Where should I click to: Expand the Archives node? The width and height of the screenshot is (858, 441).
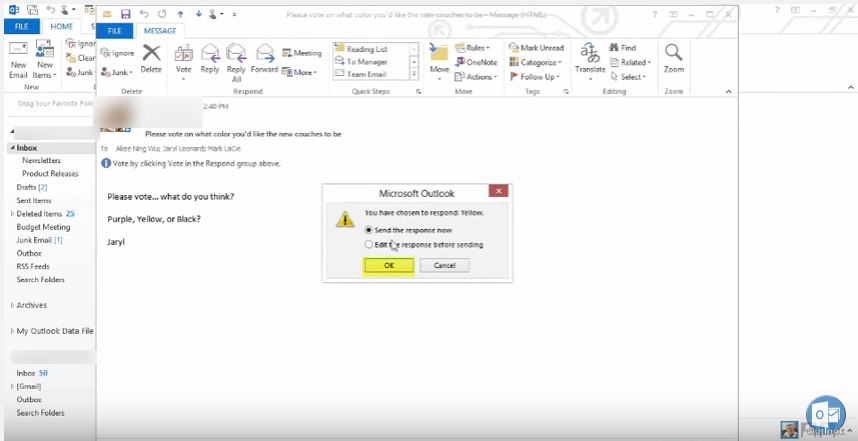tap(12, 305)
